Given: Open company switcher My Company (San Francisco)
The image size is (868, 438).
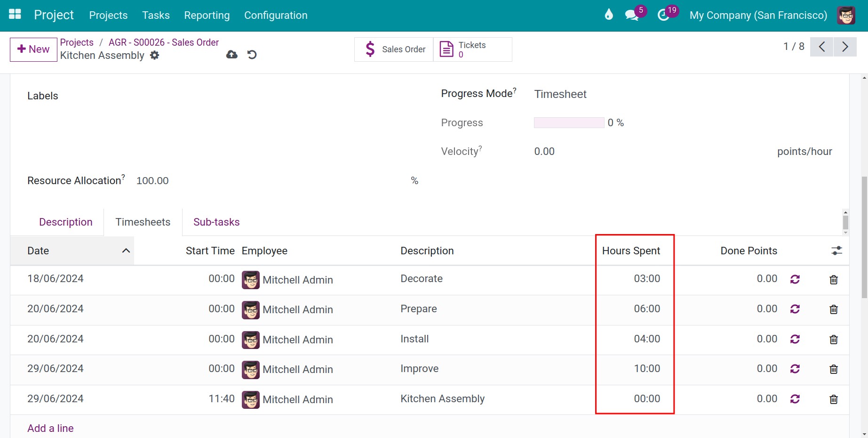Looking at the screenshot, I should point(758,15).
